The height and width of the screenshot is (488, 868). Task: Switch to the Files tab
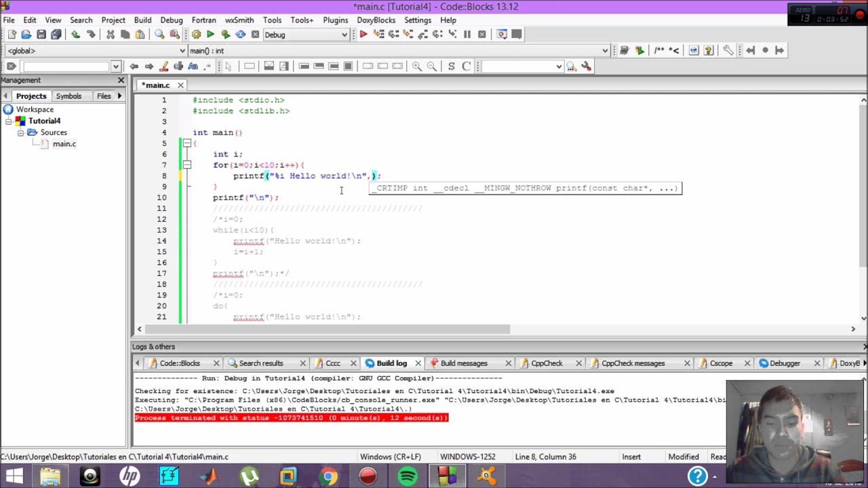(x=104, y=96)
